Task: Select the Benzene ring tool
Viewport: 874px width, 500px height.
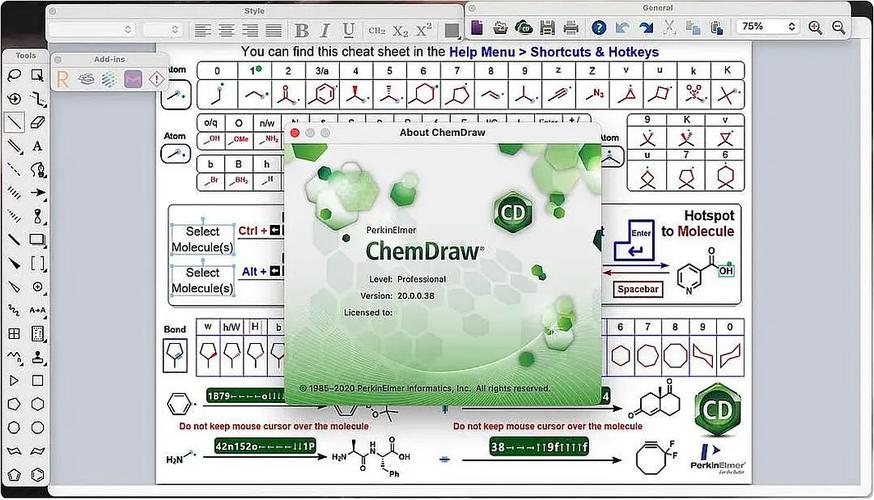Action: [x=37, y=475]
